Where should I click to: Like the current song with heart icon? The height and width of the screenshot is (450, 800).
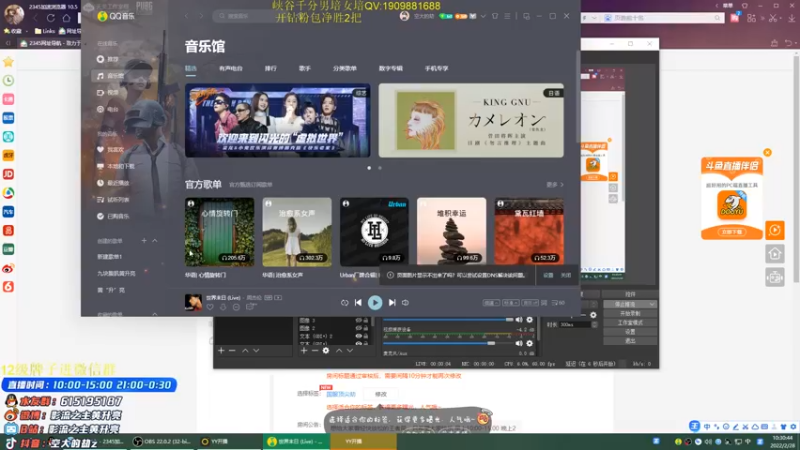pos(210,307)
